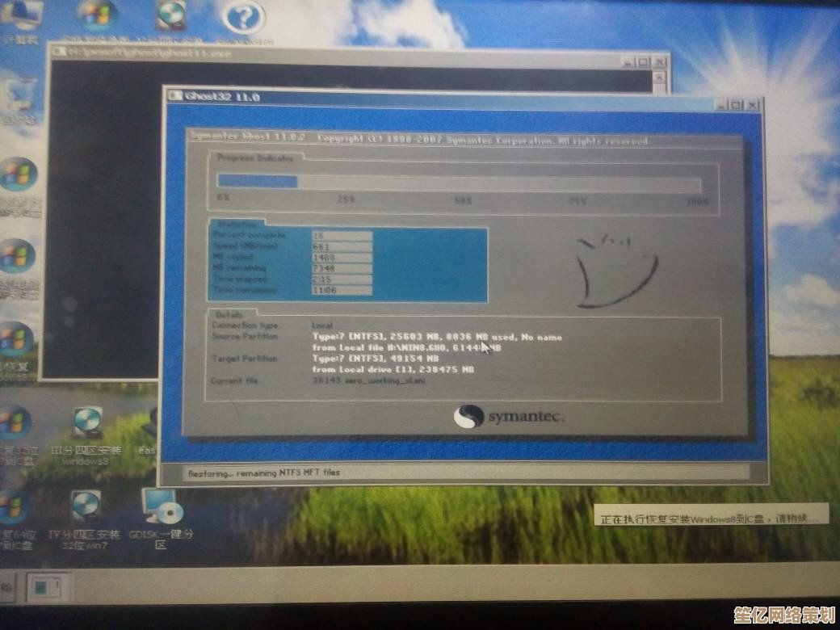Maximize the Ghost32 11.0 window
Image resolution: width=840 pixels, height=630 pixels.
[736, 104]
